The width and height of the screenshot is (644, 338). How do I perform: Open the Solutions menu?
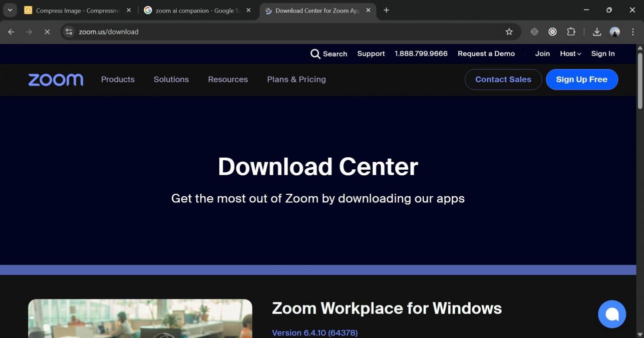point(171,79)
